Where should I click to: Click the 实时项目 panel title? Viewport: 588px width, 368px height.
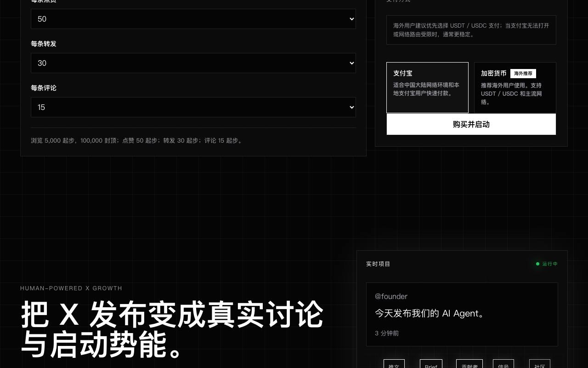point(378,264)
